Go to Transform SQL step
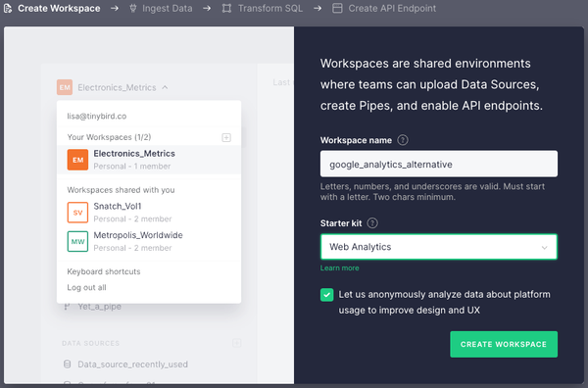Viewport: 588px width, 388px height. (270, 8)
